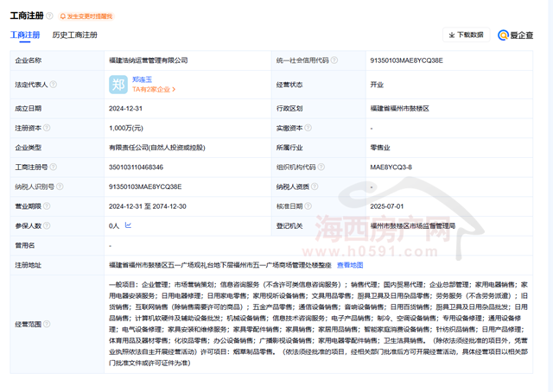The image size is (553, 392).
Task: Click the blue 郑 avatar icon
Action: tap(118, 84)
